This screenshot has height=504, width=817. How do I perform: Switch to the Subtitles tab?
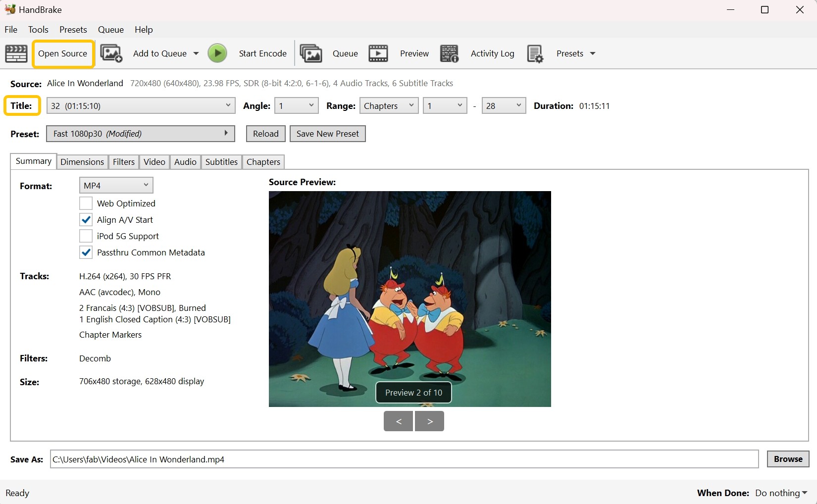tap(221, 161)
